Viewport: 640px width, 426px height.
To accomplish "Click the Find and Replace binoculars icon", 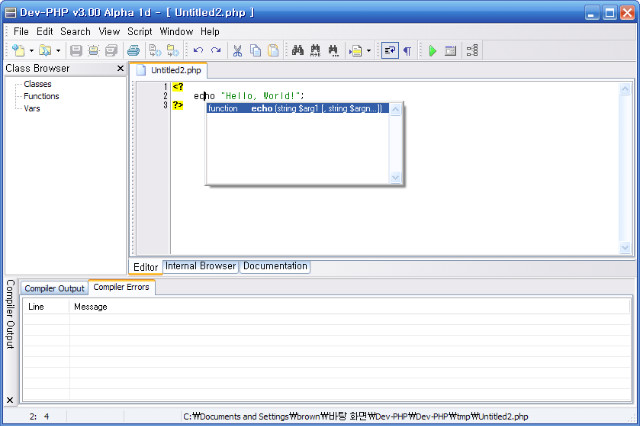I will click(333, 51).
